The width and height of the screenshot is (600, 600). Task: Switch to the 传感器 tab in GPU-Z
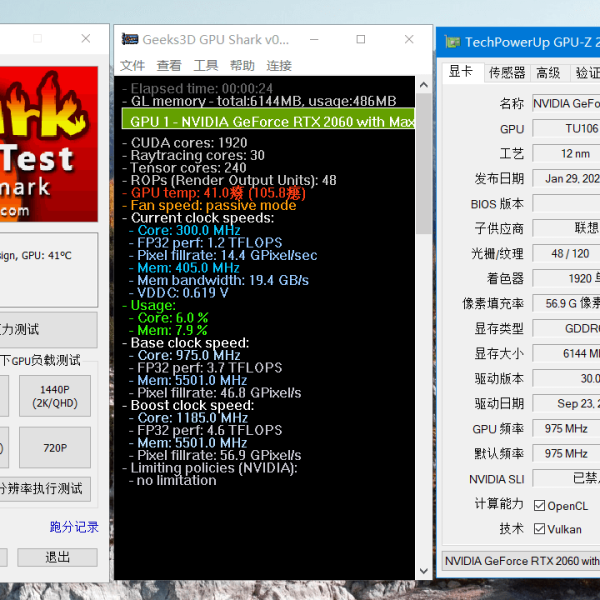(507, 73)
